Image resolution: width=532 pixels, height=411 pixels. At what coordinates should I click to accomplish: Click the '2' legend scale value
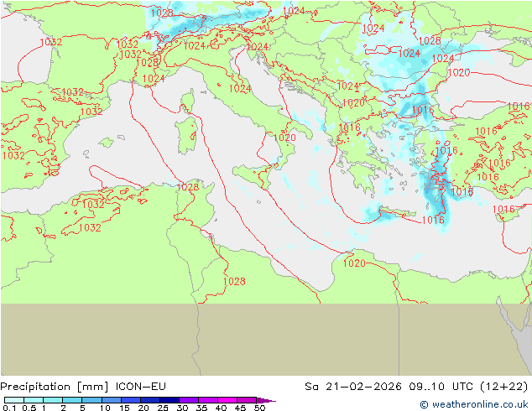63,408
